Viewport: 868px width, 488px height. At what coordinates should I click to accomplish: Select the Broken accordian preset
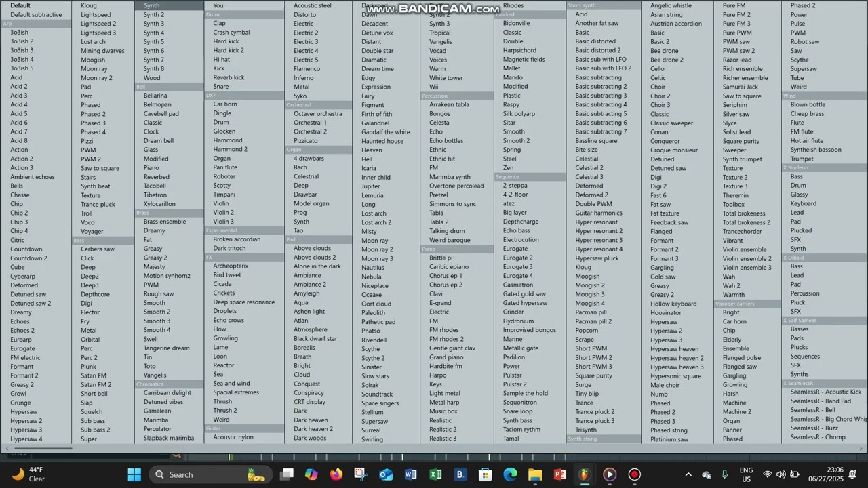(x=237, y=239)
